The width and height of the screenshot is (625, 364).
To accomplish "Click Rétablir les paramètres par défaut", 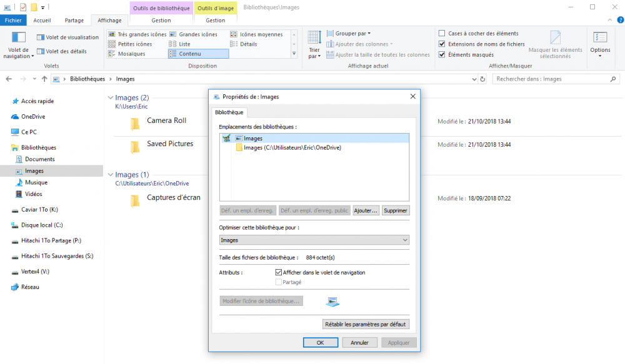I will pyautogui.click(x=366, y=324).
